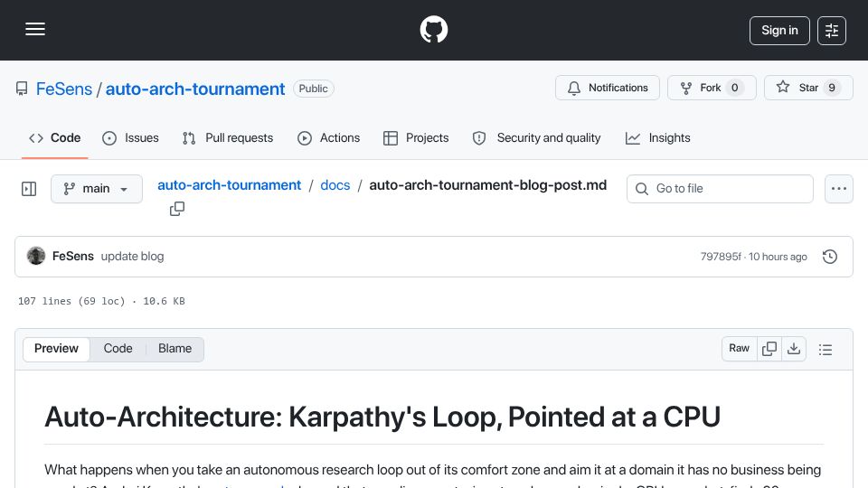Open the Raw file view
Image resolution: width=868 pixels, height=488 pixels.
pyautogui.click(x=739, y=349)
